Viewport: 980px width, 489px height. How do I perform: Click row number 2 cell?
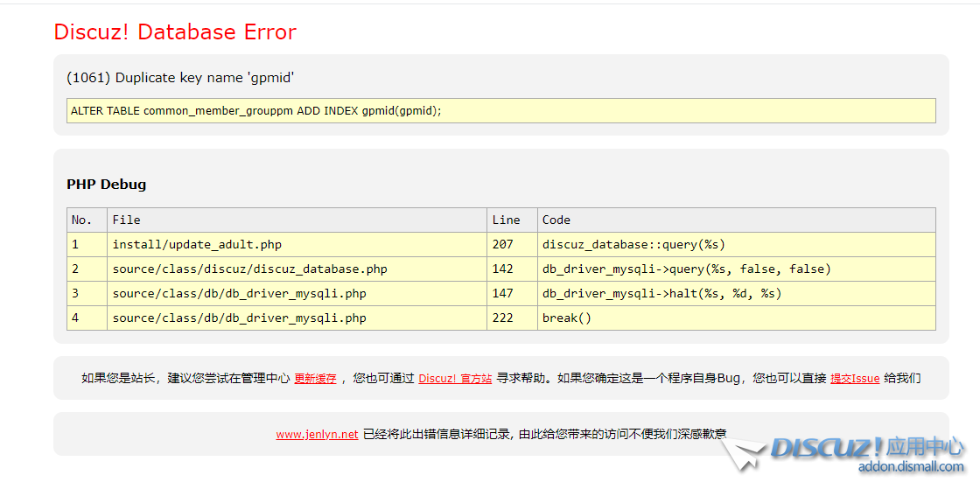(87, 269)
